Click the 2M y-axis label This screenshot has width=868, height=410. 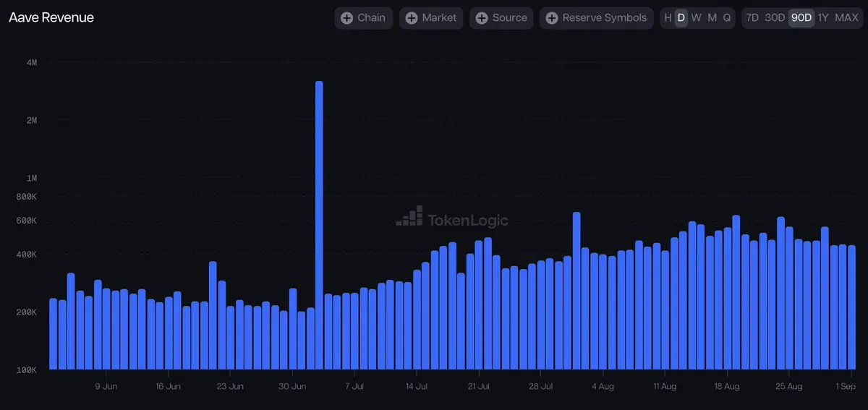(32, 120)
